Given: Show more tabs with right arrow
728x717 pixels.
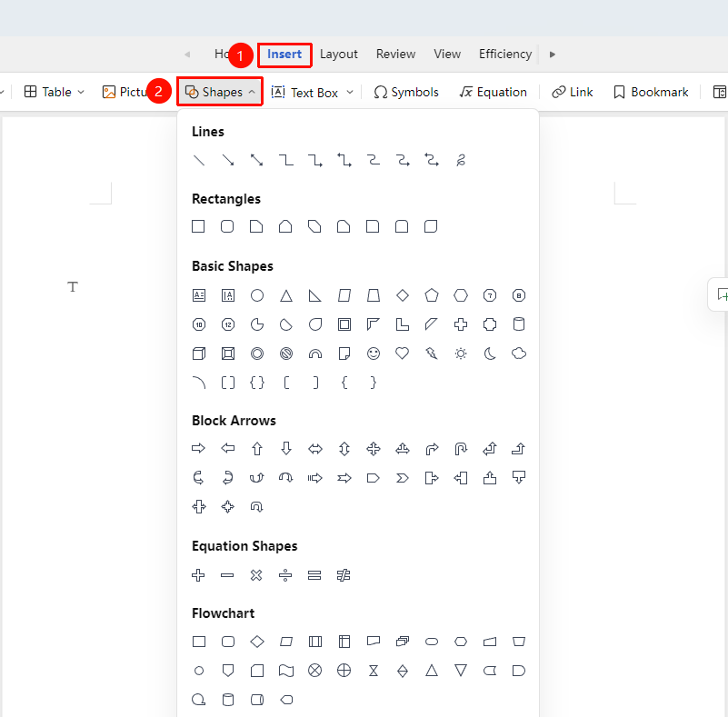Looking at the screenshot, I should point(552,55).
